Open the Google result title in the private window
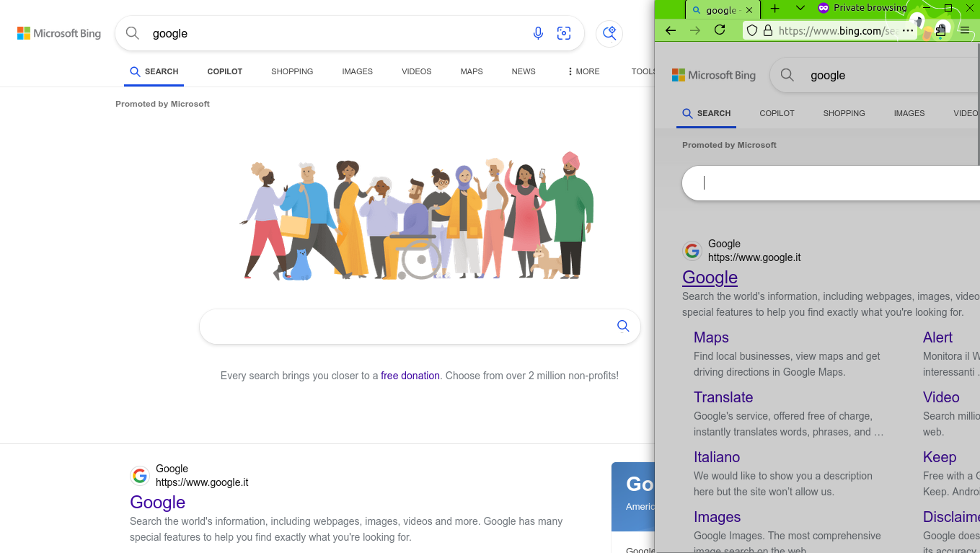 tap(710, 277)
